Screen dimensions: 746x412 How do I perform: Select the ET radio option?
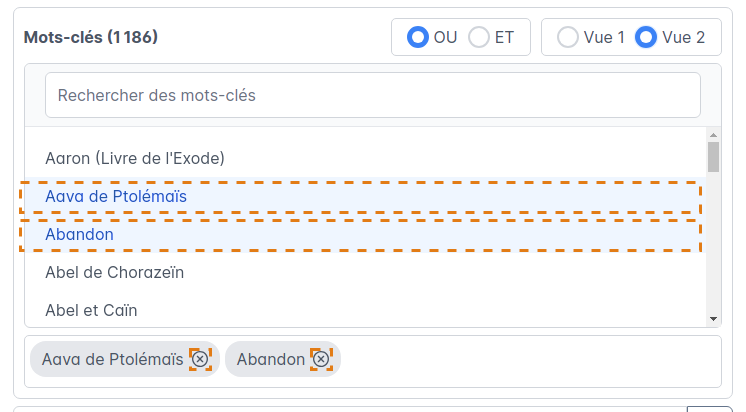[479, 38]
